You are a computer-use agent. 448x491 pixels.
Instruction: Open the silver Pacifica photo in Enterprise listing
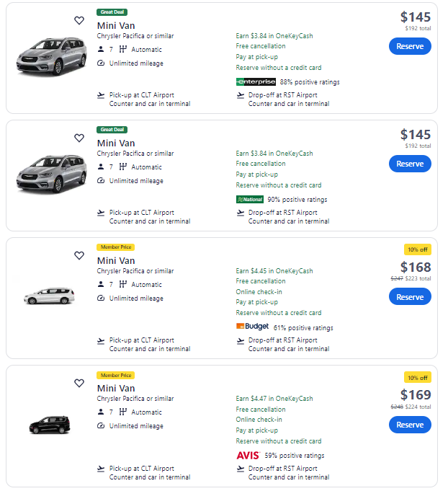tap(51, 54)
